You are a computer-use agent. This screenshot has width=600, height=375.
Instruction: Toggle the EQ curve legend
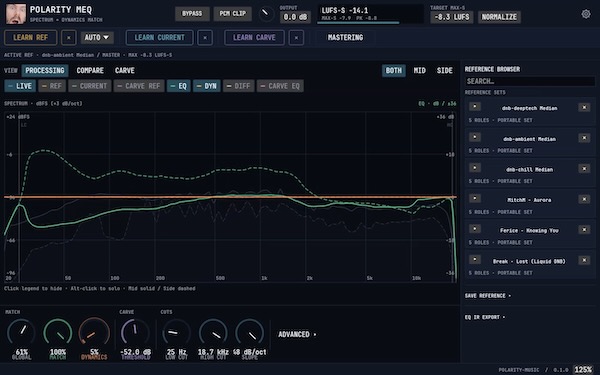[179, 86]
